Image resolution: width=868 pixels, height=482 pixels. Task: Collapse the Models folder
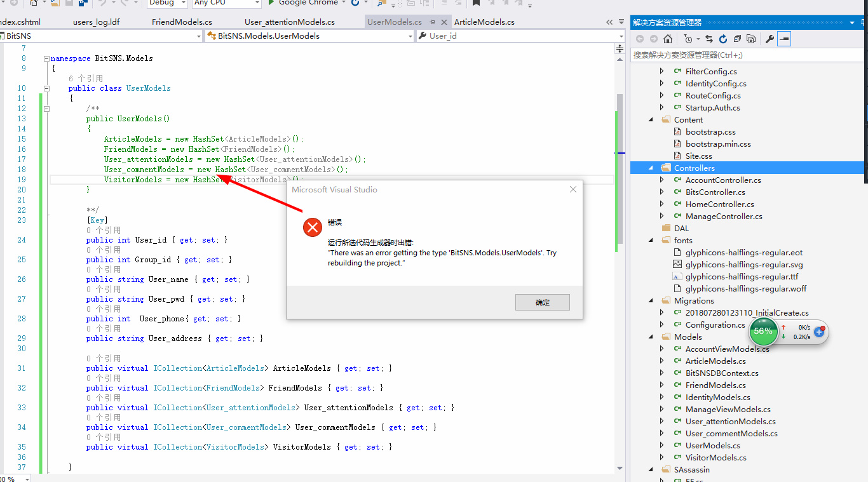coord(651,337)
